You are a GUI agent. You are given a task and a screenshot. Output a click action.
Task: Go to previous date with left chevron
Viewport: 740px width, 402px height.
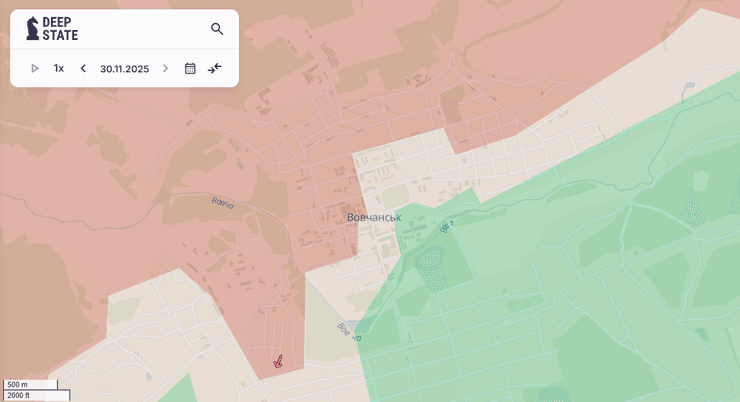[x=83, y=69]
